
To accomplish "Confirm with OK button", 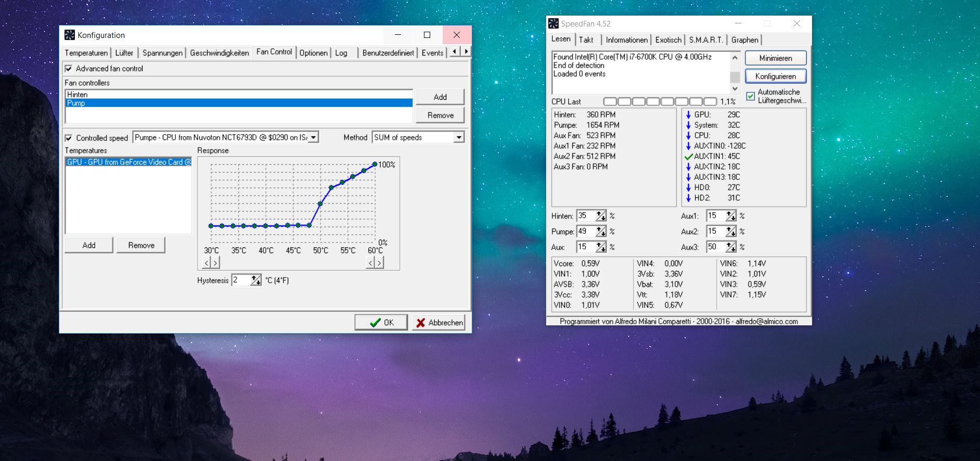I will [x=381, y=322].
